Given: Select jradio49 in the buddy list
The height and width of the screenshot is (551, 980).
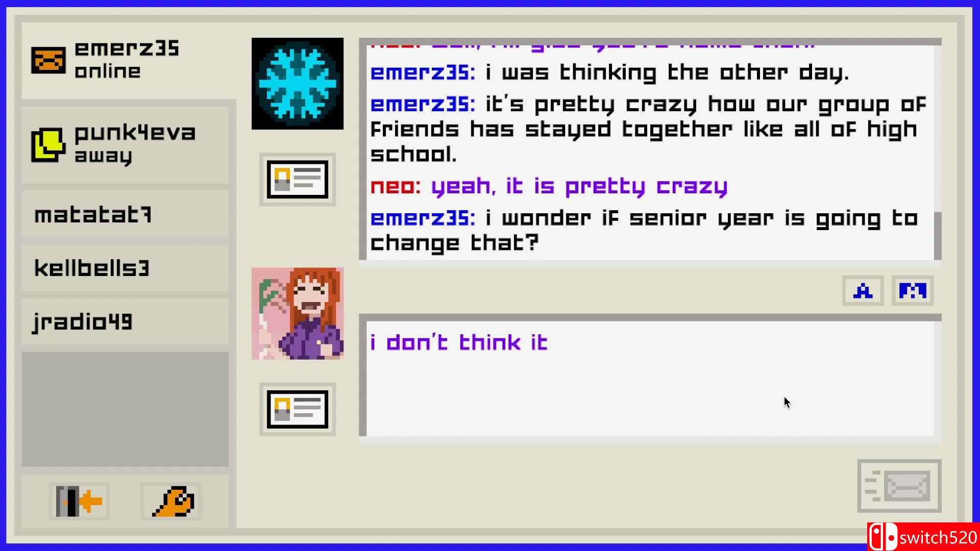Looking at the screenshot, I should pyautogui.click(x=125, y=321).
